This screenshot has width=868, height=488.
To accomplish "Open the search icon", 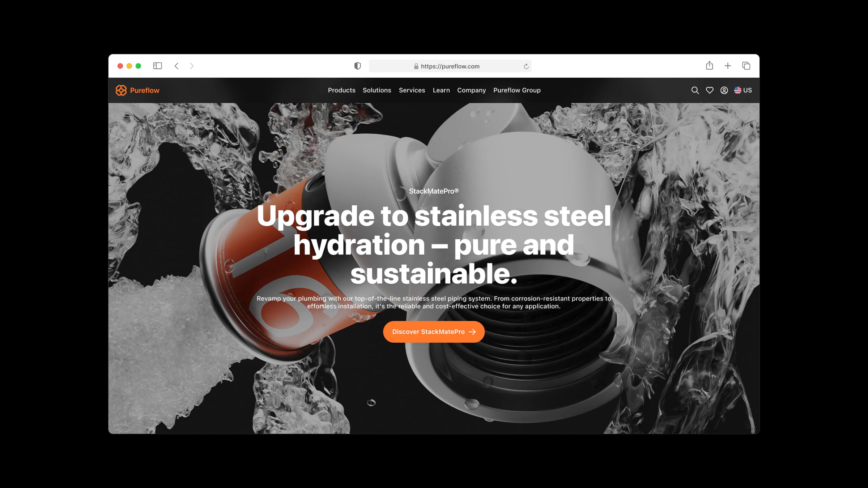I will click(694, 90).
